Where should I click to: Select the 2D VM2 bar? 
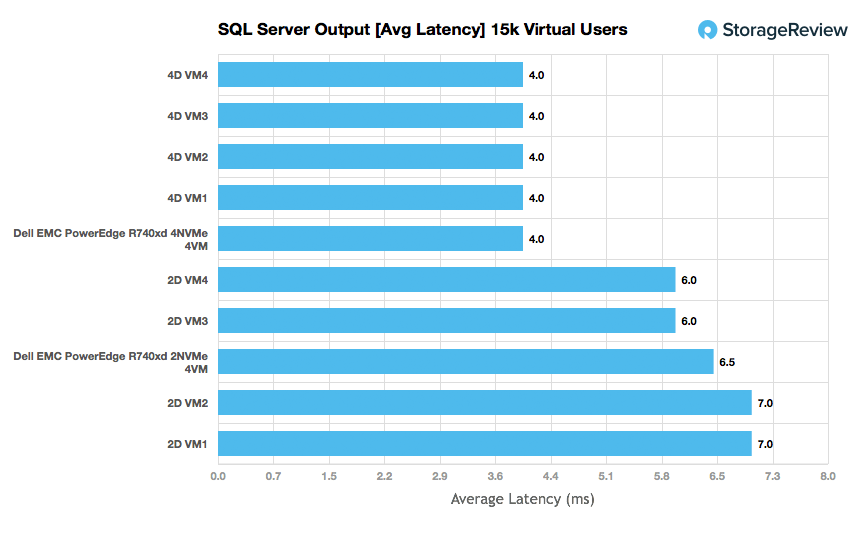(485, 403)
